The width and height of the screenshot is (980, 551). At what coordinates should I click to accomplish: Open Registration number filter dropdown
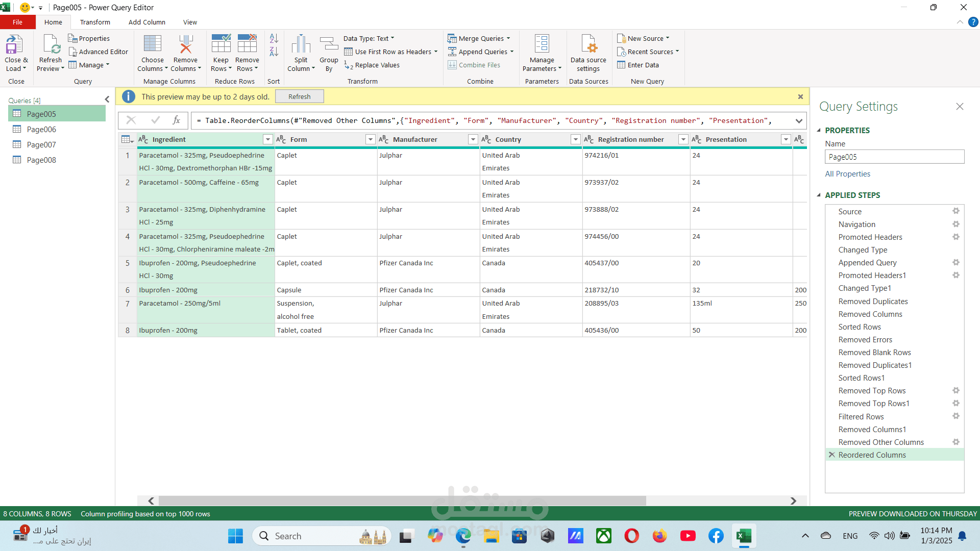click(683, 139)
